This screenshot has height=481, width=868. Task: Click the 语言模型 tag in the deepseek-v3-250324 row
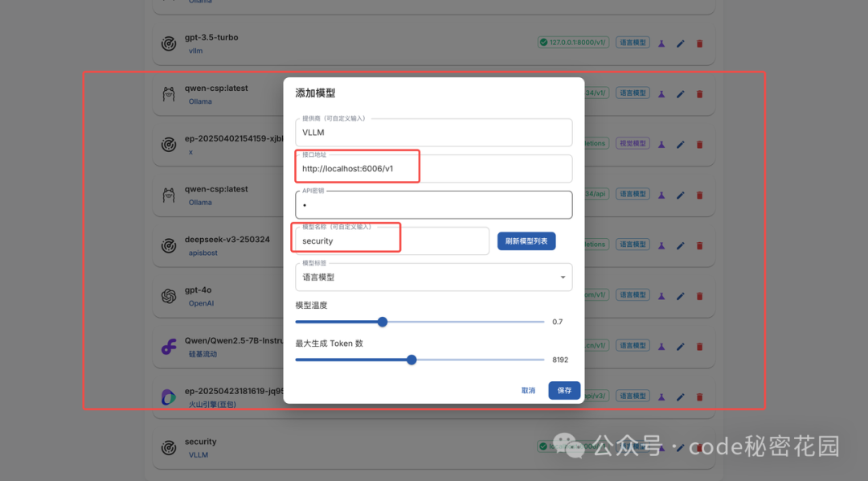tap(633, 245)
